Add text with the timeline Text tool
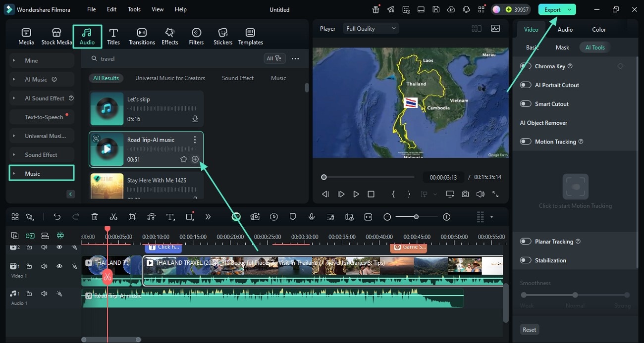 tap(170, 217)
